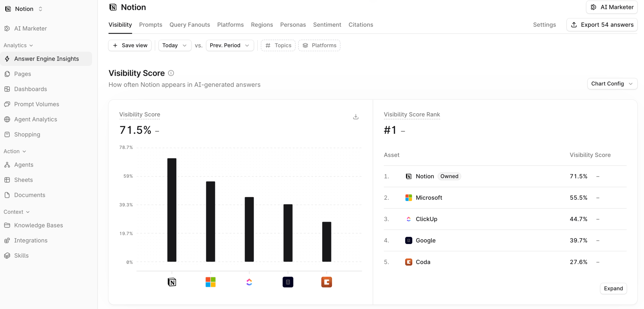This screenshot has width=644, height=309.
Task: Add a Topics filter
Action: pos(278,45)
